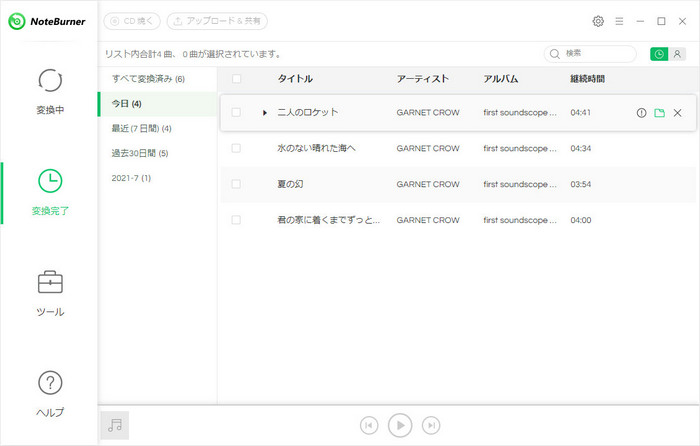Click the search magnifier icon

point(554,54)
